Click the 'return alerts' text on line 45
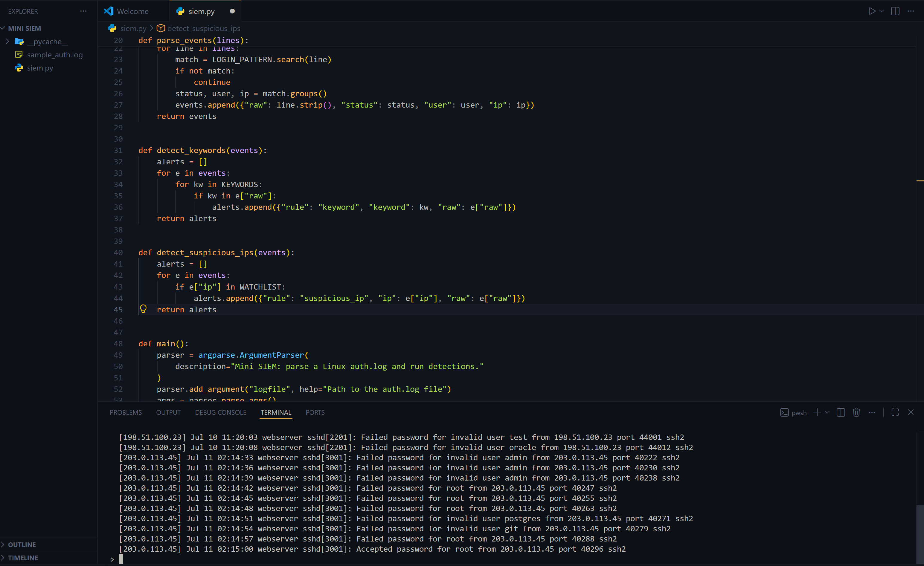Image resolution: width=924 pixels, height=566 pixels. 186,310
